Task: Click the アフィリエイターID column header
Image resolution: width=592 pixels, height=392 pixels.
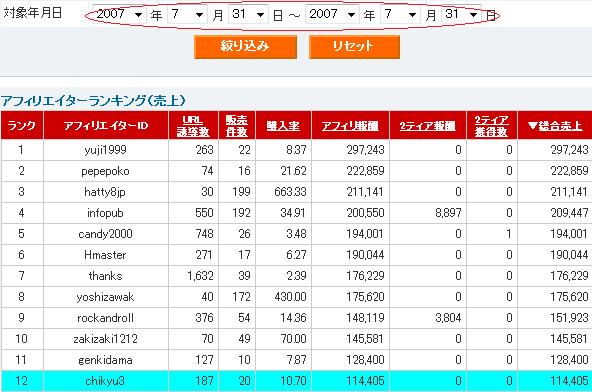Action: click(x=106, y=126)
